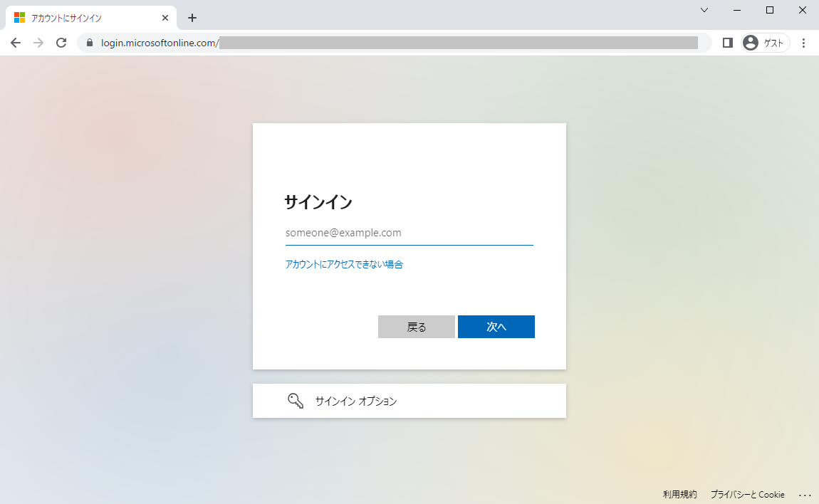
Task: Click the lock icon in address bar
Action: coord(90,43)
